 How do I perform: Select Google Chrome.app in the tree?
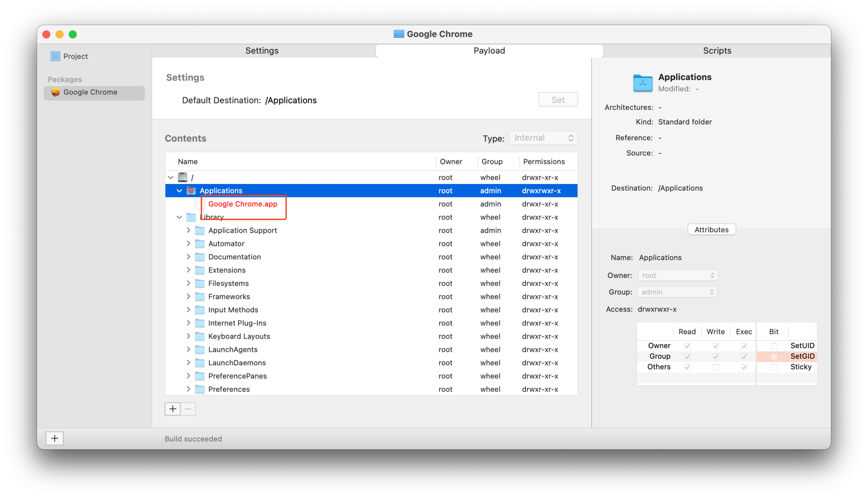coord(242,204)
